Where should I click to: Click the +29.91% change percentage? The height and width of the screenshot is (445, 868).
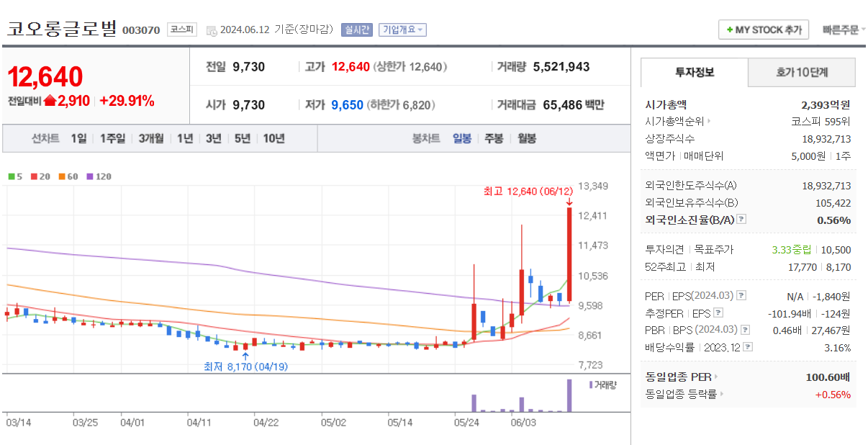coord(127,101)
